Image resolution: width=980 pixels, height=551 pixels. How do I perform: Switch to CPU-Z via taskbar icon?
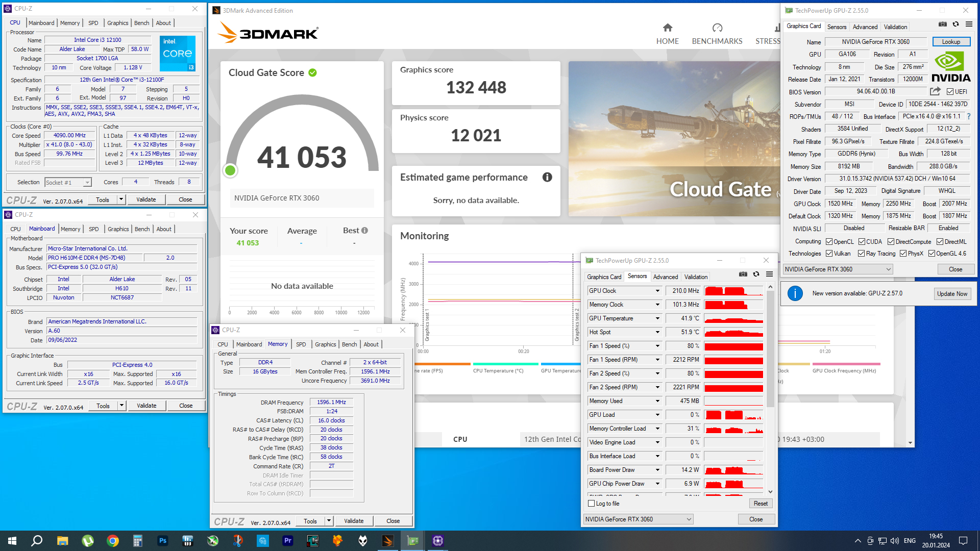pyautogui.click(x=437, y=541)
